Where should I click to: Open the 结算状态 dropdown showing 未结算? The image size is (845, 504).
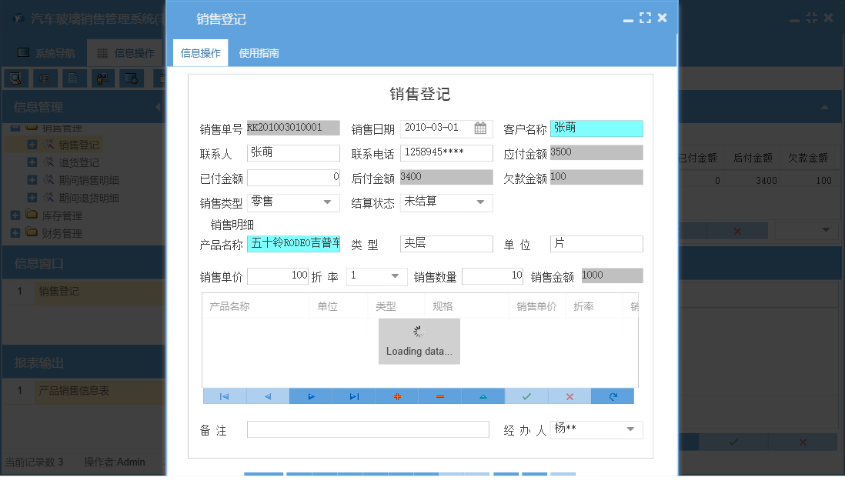coord(481,202)
